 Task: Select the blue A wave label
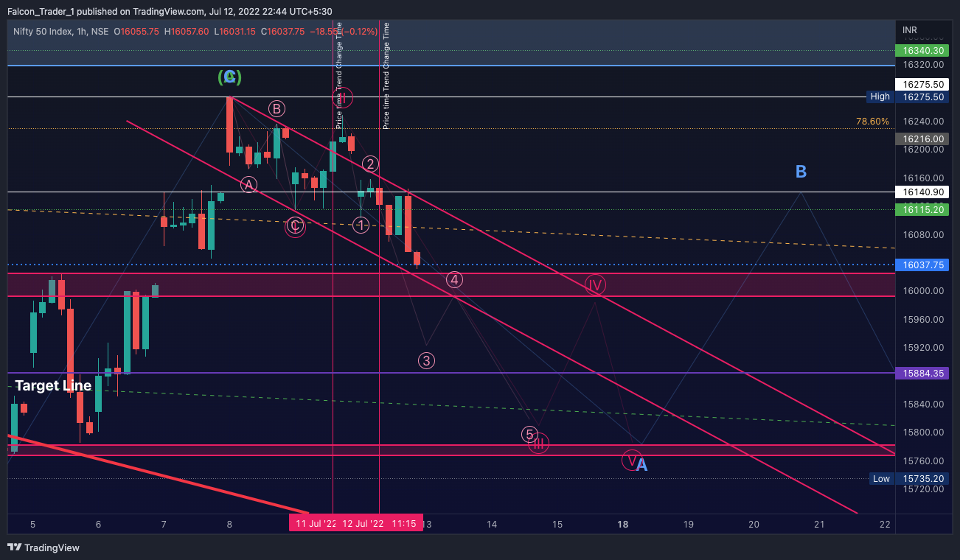point(641,465)
